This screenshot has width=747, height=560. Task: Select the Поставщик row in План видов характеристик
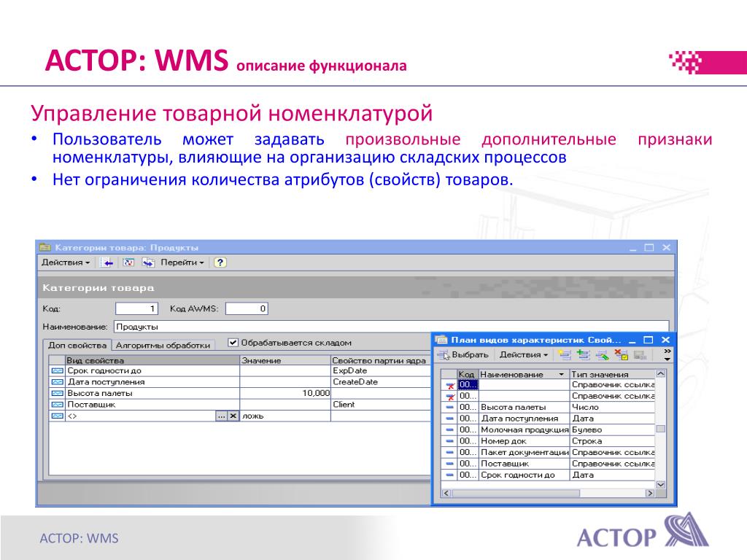(548, 464)
